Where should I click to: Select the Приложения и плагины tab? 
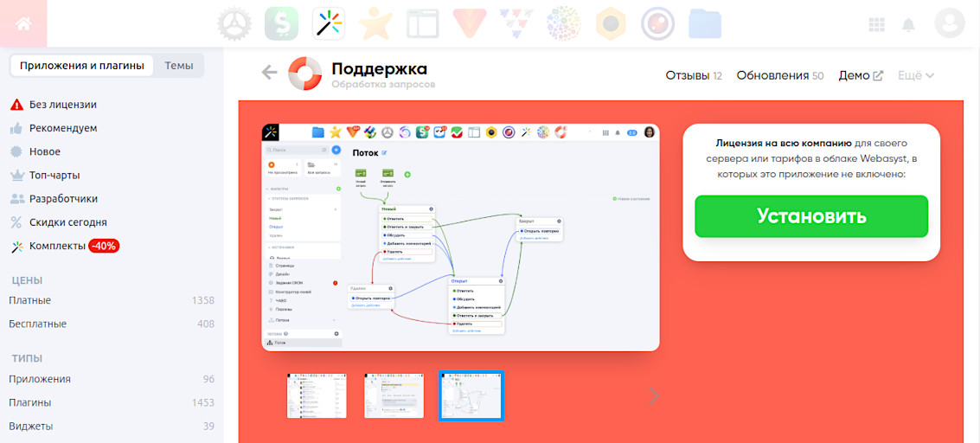point(82,65)
